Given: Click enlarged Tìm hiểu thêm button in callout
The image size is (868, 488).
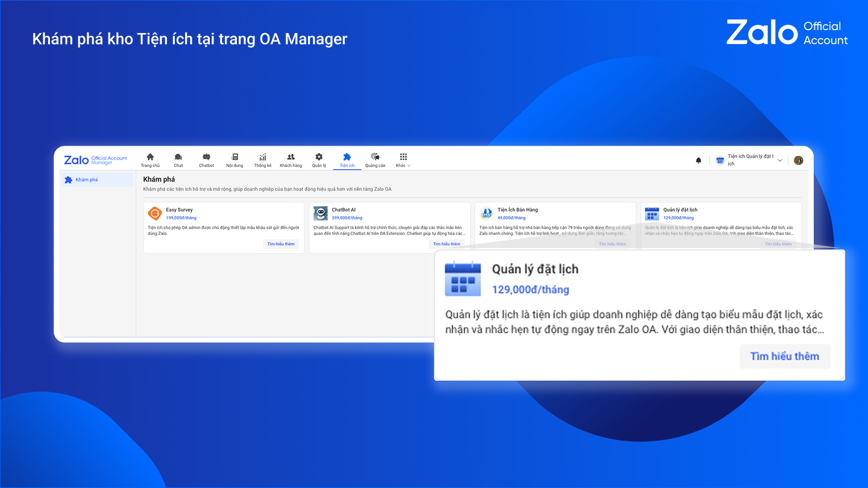Looking at the screenshot, I should point(784,356).
